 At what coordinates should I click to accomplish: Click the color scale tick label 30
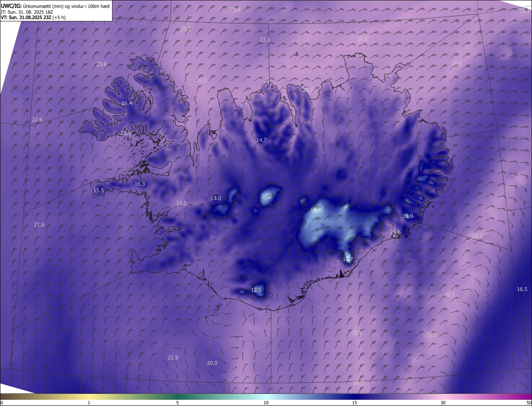(x=443, y=403)
